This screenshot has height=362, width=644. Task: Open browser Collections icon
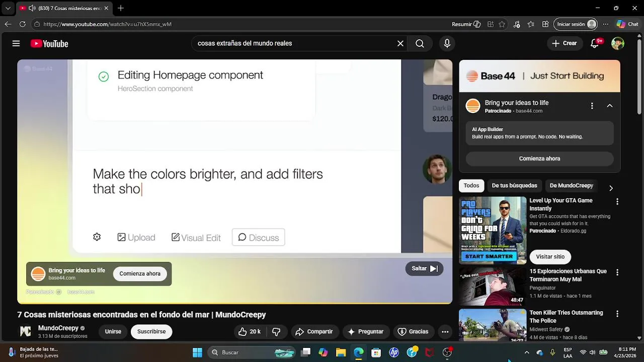(x=545, y=24)
